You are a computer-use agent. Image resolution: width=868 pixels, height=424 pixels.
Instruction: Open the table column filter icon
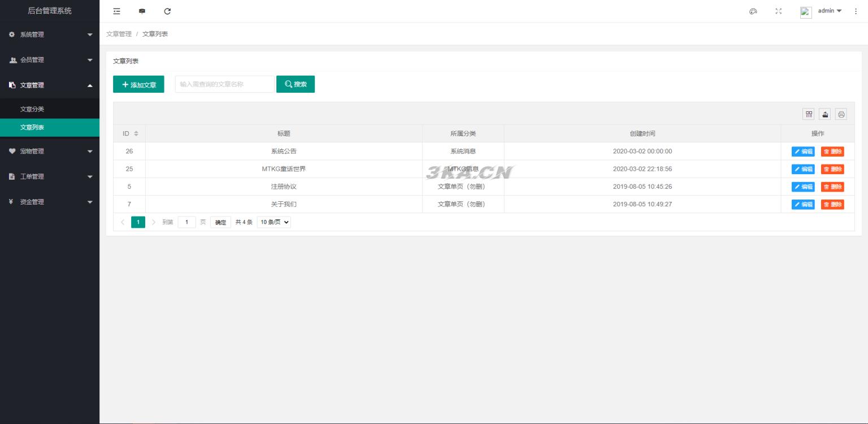[809, 114]
